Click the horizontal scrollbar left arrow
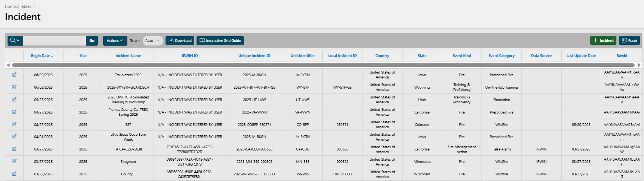The image size is (644, 181). pos(8,65)
